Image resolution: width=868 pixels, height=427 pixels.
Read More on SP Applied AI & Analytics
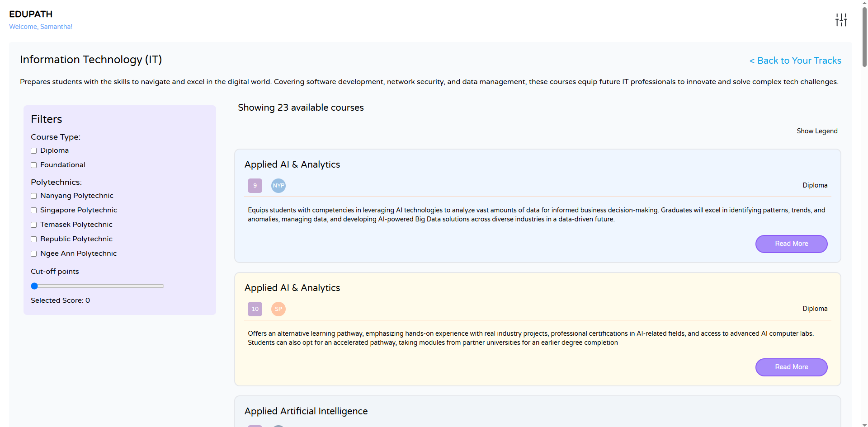pyautogui.click(x=791, y=367)
